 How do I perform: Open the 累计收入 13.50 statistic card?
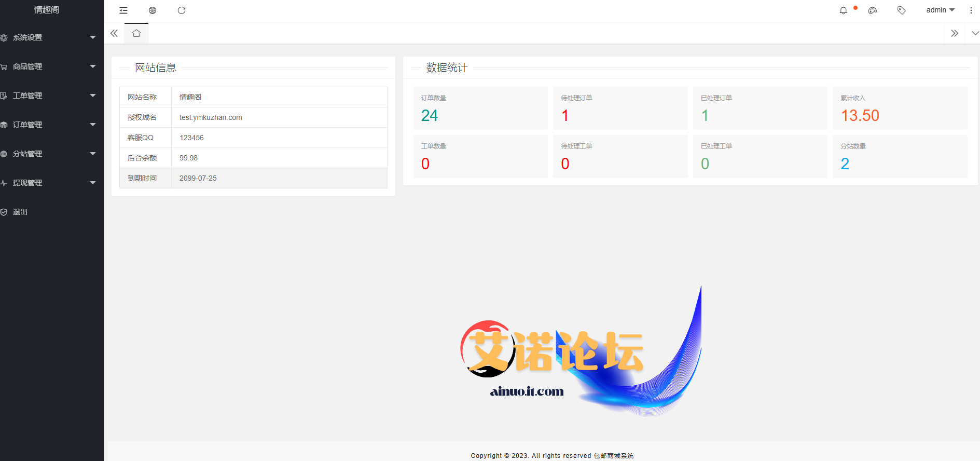(x=900, y=108)
